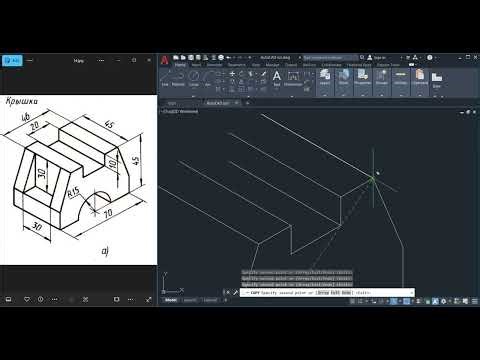Viewport: 480px width, 360px height.
Task: Click the Undo arrow in quick access toolbar
Action: click(x=229, y=58)
